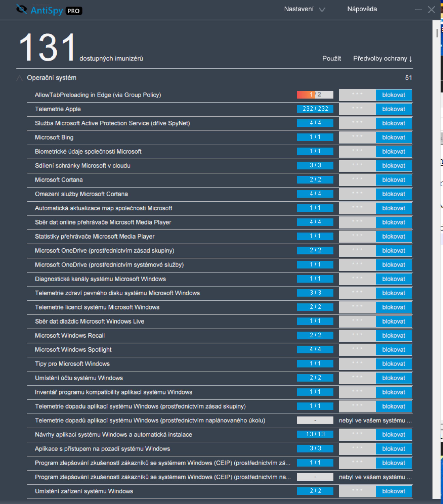Open the Předvolby ochrany dropdown
This screenshot has height=504, width=443.
click(x=382, y=58)
